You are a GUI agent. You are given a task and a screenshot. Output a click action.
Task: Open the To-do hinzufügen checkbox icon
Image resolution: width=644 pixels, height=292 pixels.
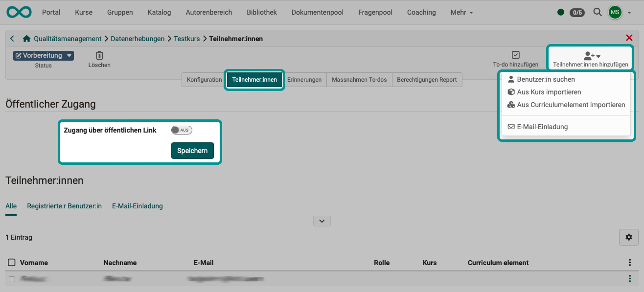tap(515, 55)
